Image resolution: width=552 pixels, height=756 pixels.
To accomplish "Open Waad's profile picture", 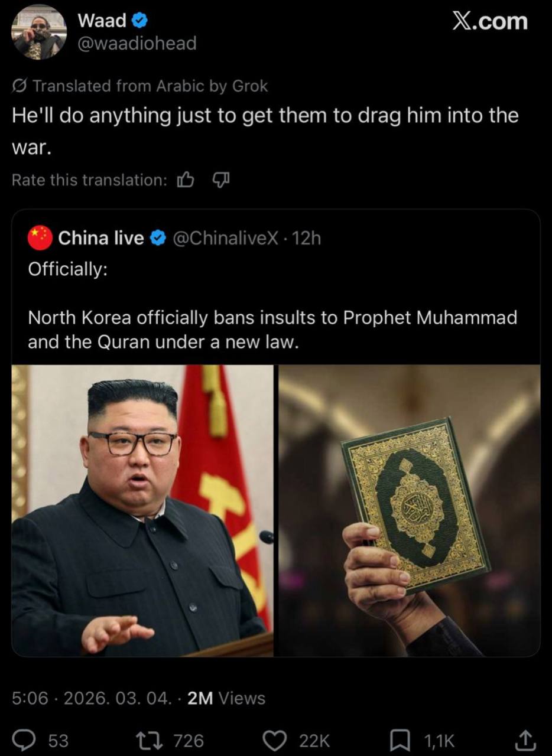I will point(40,32).
